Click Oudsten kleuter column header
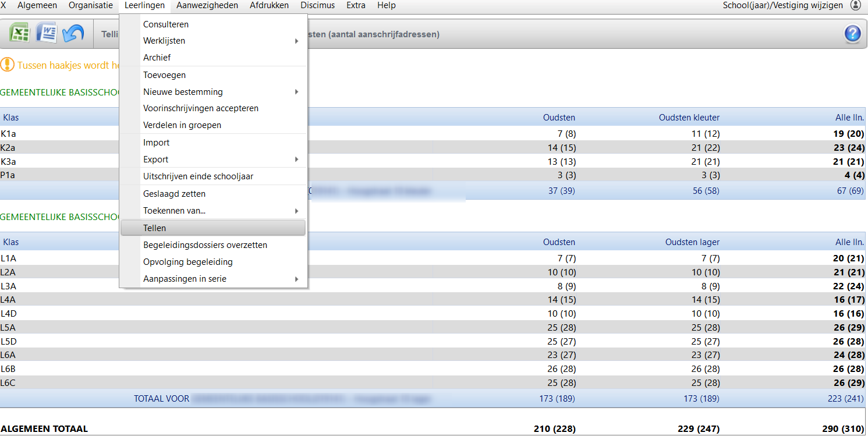This screenshot has width=868, height=436. pos(689,118)
